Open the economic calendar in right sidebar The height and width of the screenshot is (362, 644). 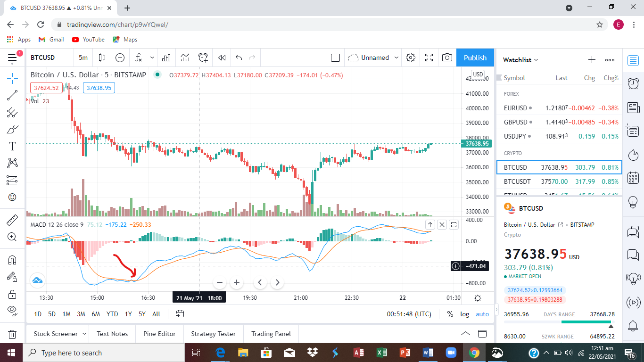pos(633,178)
